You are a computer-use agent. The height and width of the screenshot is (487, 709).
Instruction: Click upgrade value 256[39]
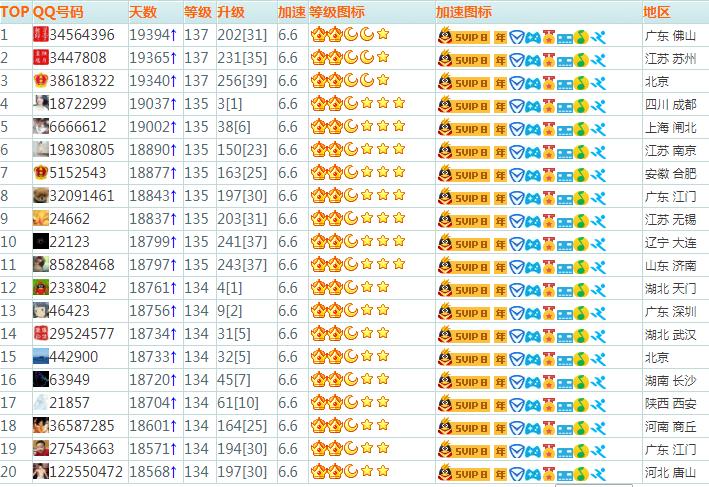(x=242, y=81)
